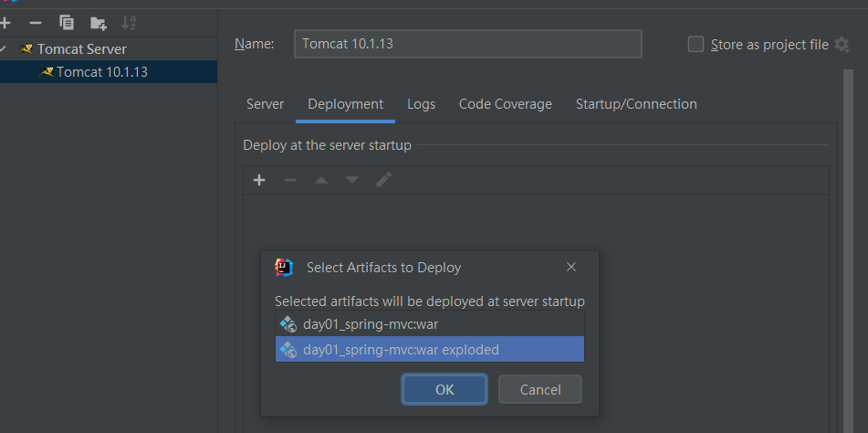Select day01_spring-mvc:war artifact
868x433 pixels.
430,324
